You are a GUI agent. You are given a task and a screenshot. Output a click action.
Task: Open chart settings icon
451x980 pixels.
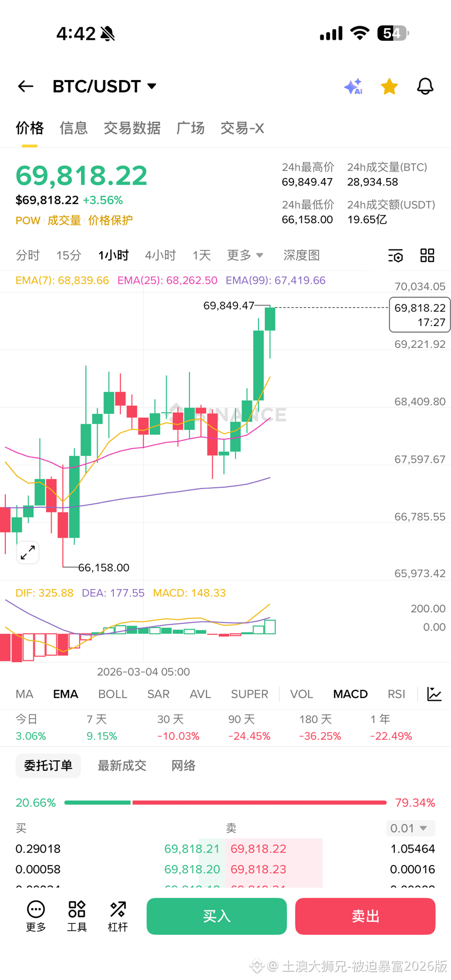click(x=395, y=255)
